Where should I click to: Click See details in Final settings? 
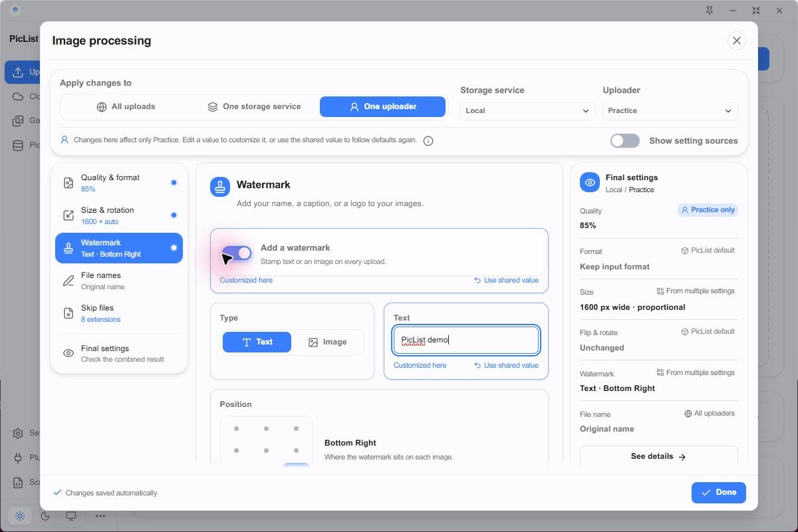[659, 457]
